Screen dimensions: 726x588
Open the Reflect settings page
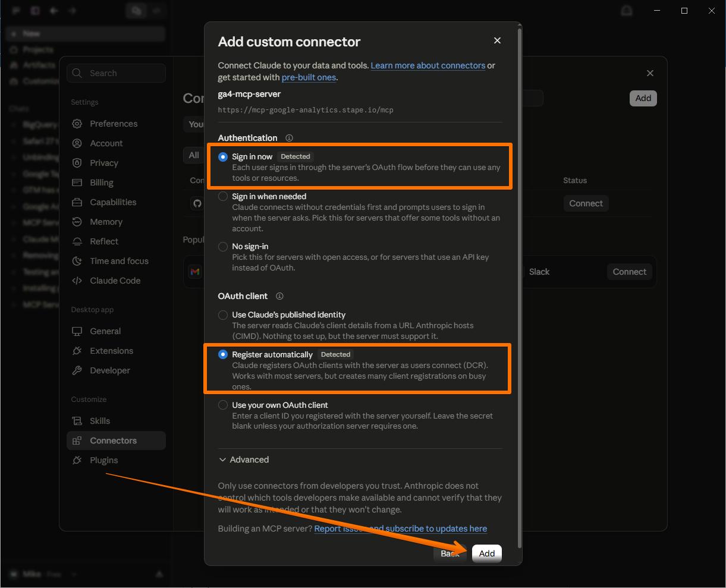tap(117, 241)
